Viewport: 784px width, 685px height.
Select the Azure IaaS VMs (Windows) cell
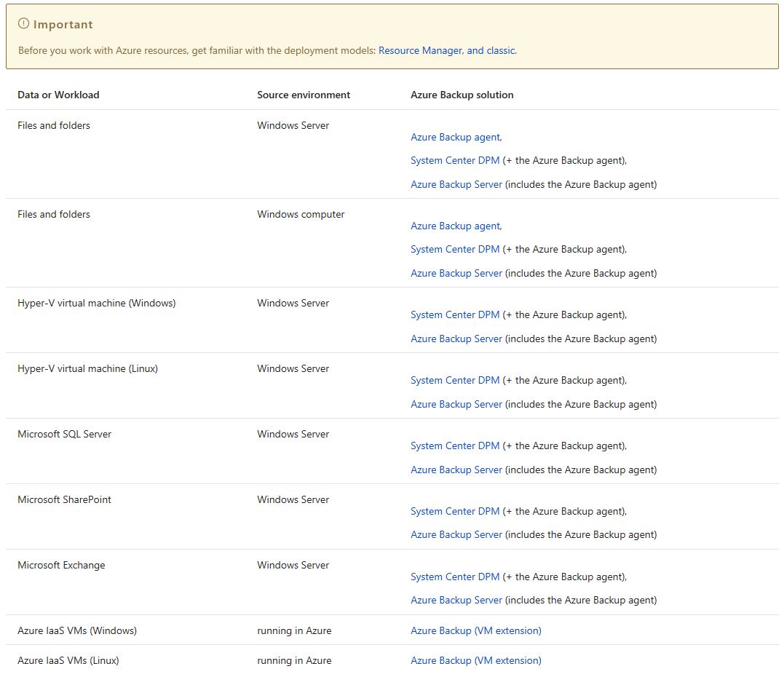77,630
